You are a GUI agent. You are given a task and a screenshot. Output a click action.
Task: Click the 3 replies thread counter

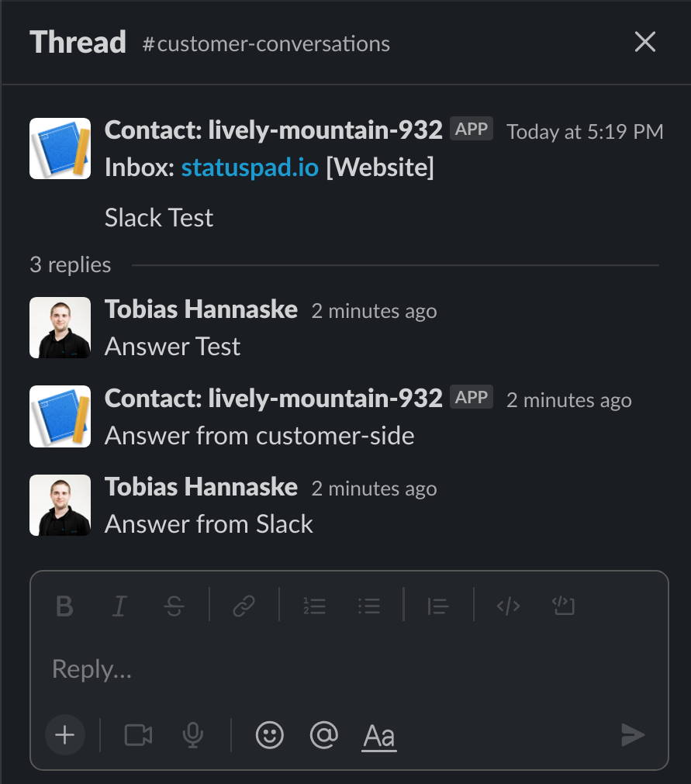(70, 264)
